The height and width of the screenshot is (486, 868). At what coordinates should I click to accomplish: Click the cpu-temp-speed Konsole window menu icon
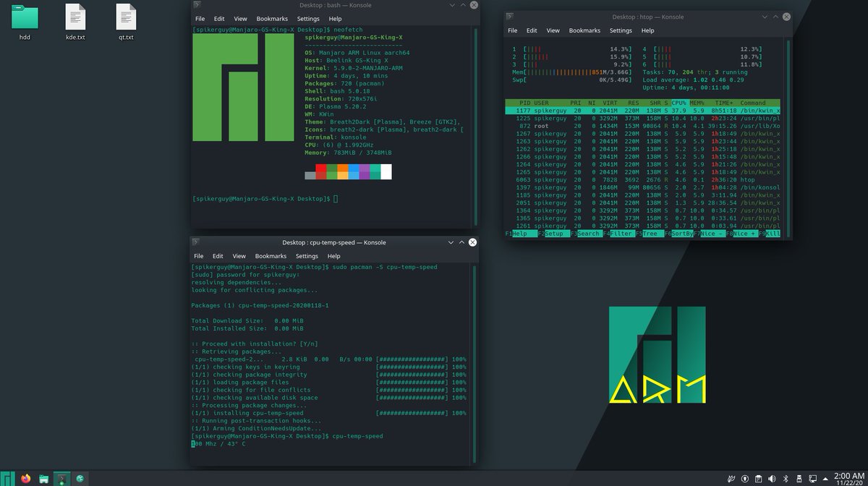pos(197,242)
